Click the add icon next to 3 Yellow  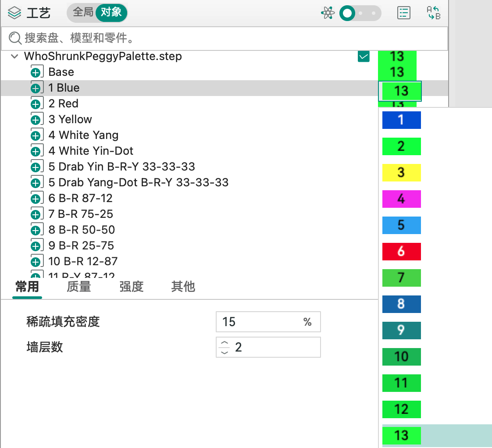tap(36, 119)
